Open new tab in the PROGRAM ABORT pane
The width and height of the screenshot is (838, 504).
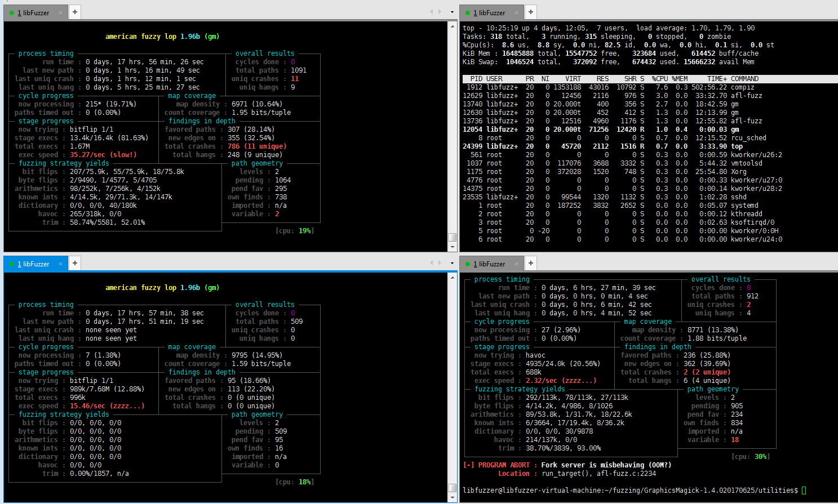pos(531,263)
